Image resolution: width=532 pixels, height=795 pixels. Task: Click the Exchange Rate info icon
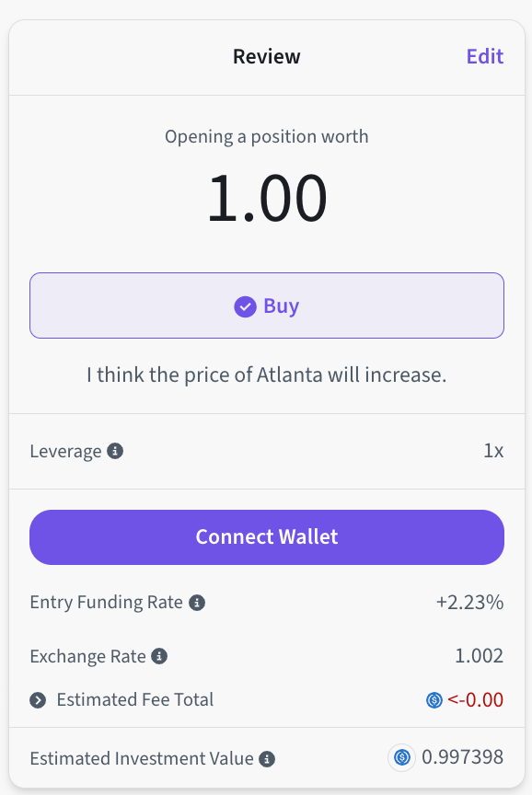pos(159,656)
